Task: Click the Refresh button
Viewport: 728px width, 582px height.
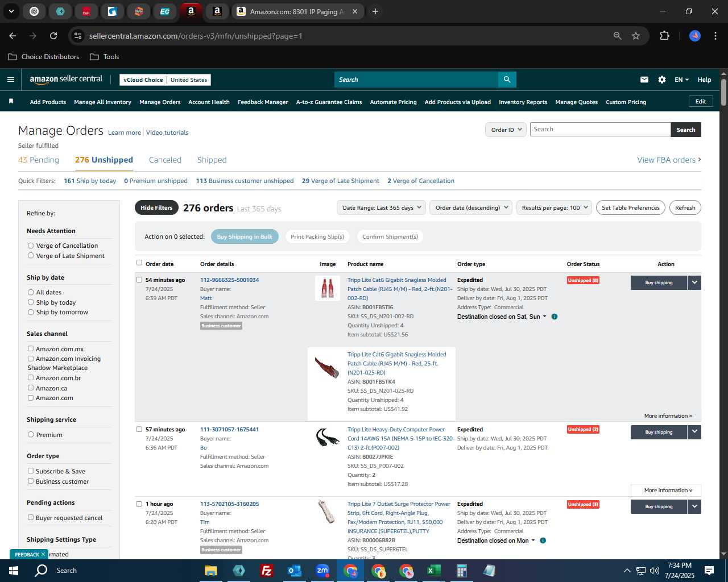Action: pos(685,207)
